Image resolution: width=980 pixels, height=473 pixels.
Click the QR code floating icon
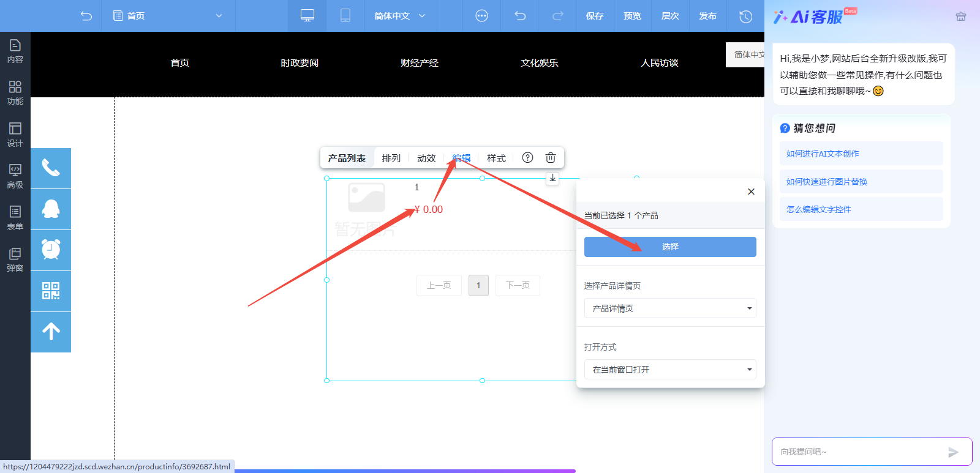[51, 291]
